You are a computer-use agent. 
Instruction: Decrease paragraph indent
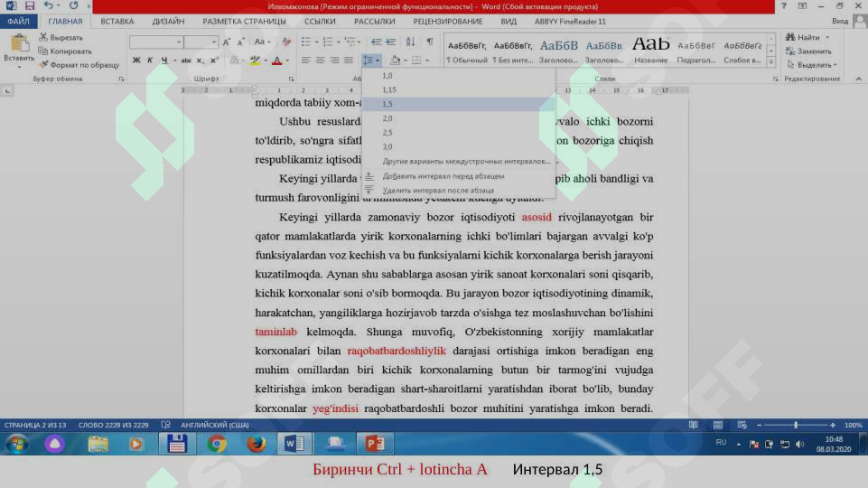click(x=376, y=42)
